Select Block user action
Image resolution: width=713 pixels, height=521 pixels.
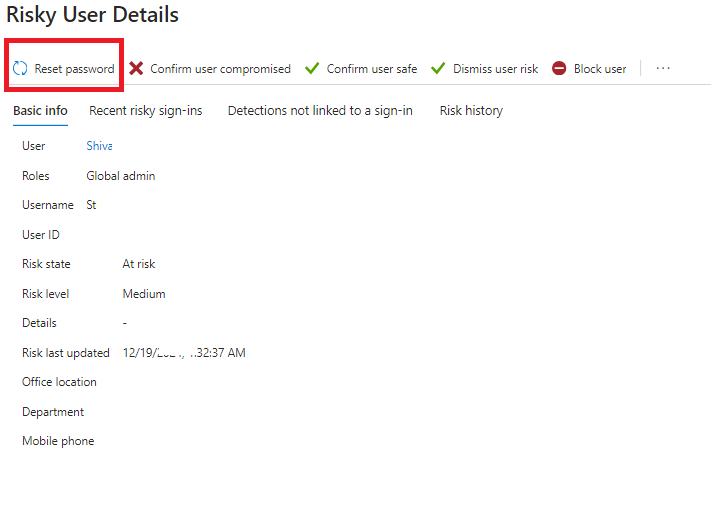click(x=600, y=69)
